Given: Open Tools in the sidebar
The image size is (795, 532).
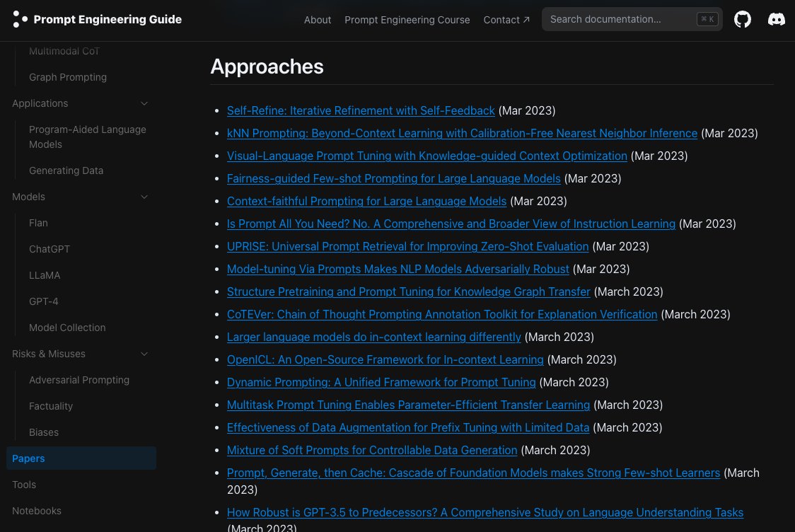Looking at the screenshot, I should click(24, 485).
